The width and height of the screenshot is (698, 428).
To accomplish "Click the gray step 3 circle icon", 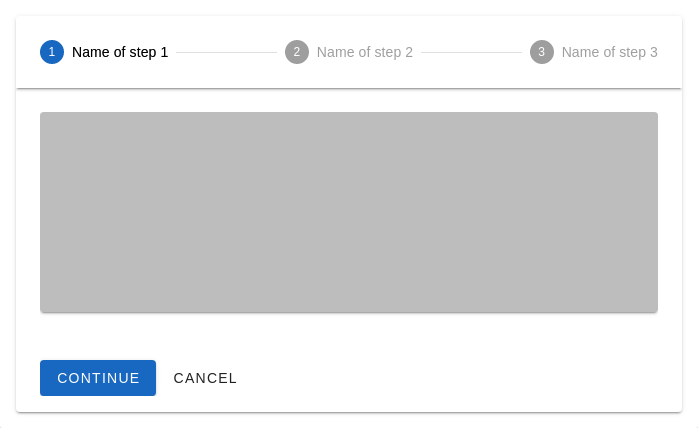I will coord(542,52).
